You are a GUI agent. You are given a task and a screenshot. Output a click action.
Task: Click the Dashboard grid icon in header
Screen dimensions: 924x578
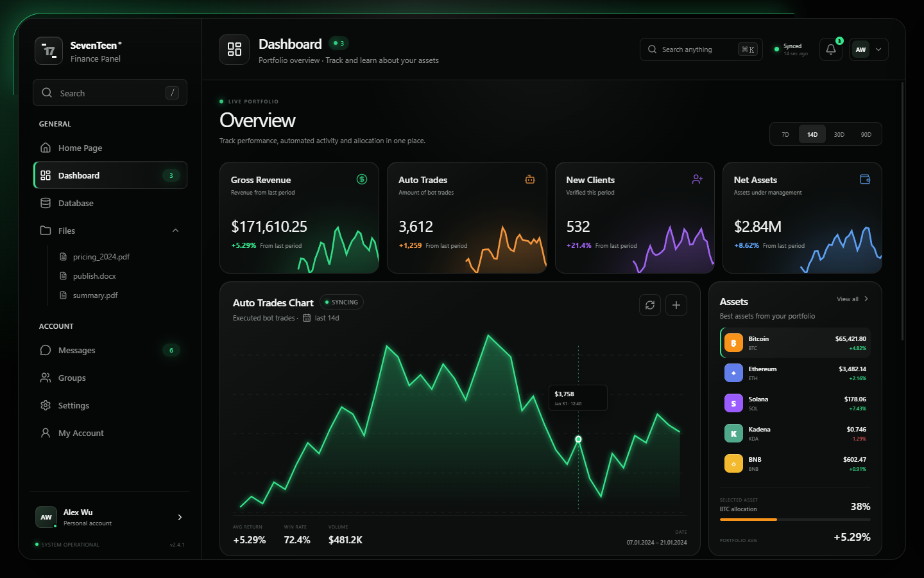pos(234,49)
